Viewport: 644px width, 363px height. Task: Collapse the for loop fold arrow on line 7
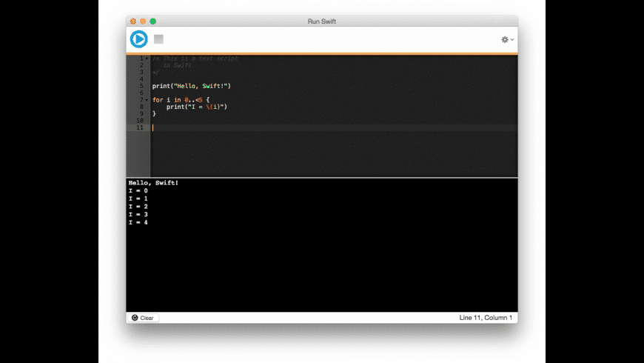pos(147,100)
